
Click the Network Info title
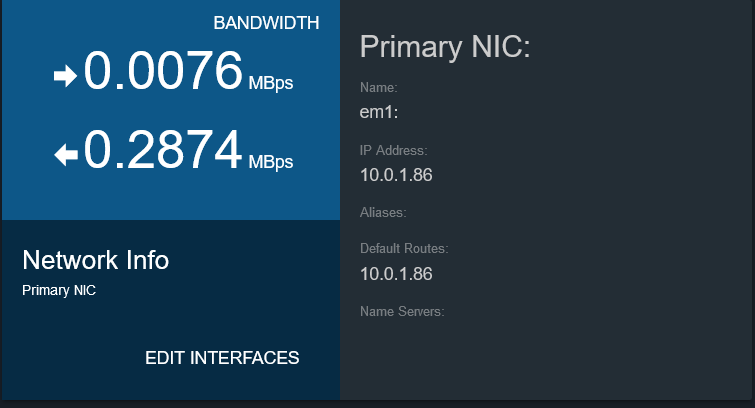click(x=95, y=260)
